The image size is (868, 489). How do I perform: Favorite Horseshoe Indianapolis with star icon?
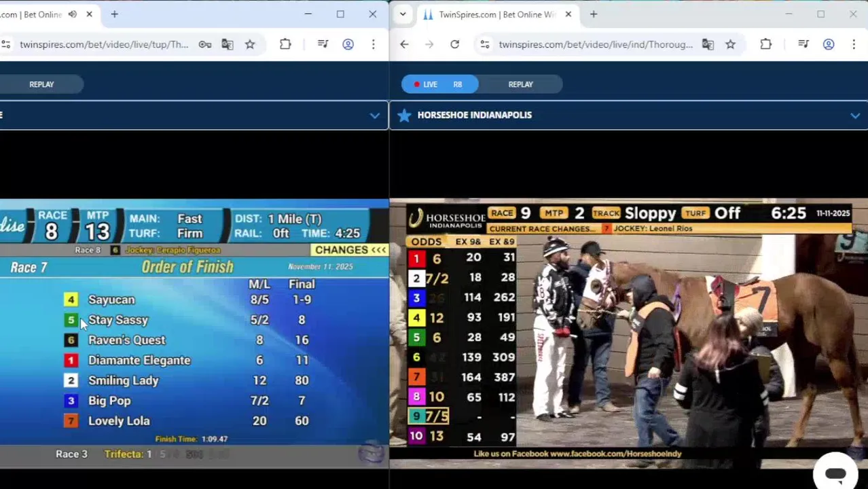404,115
